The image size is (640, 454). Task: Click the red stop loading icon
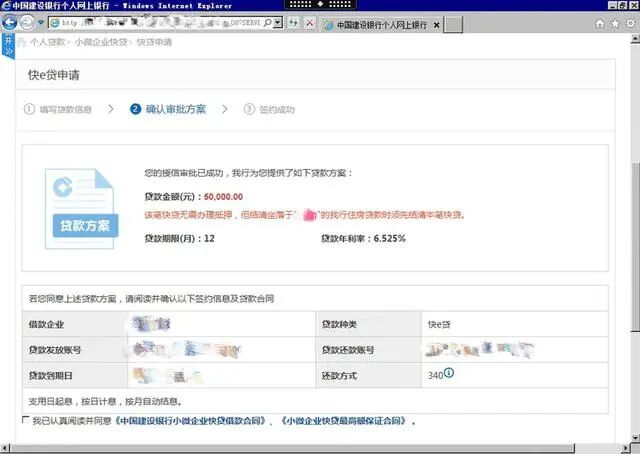310,23
